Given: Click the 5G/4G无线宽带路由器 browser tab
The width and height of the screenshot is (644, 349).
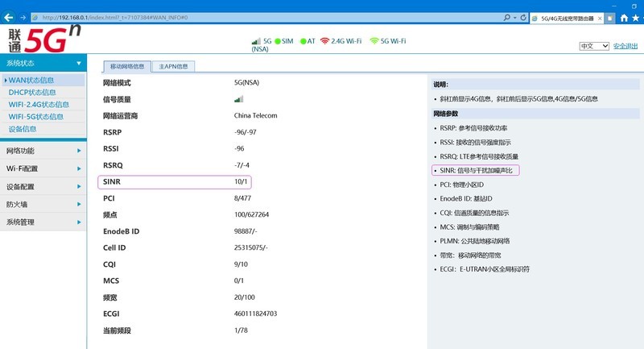Looking at the screenshot, I should [567, 18].
